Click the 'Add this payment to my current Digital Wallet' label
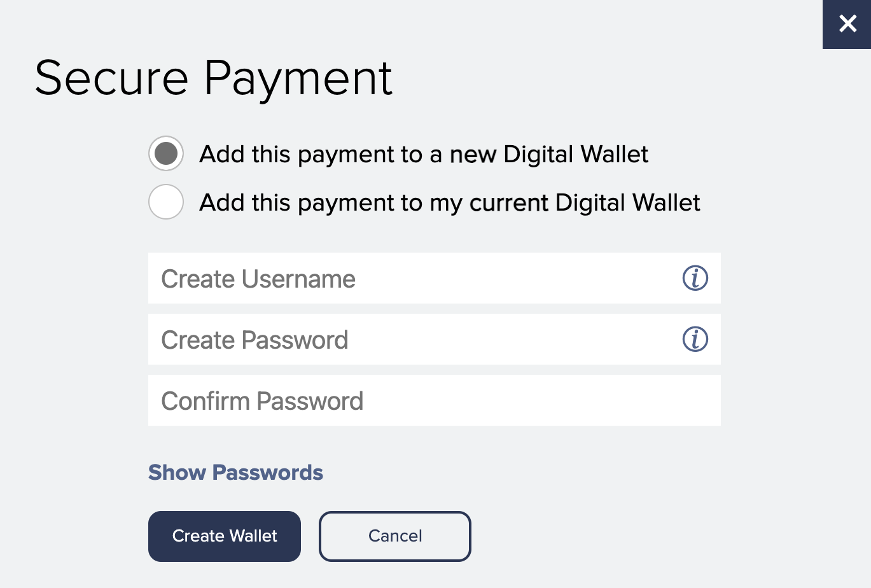Screen dimensions: 871x588 click(449, 203)
